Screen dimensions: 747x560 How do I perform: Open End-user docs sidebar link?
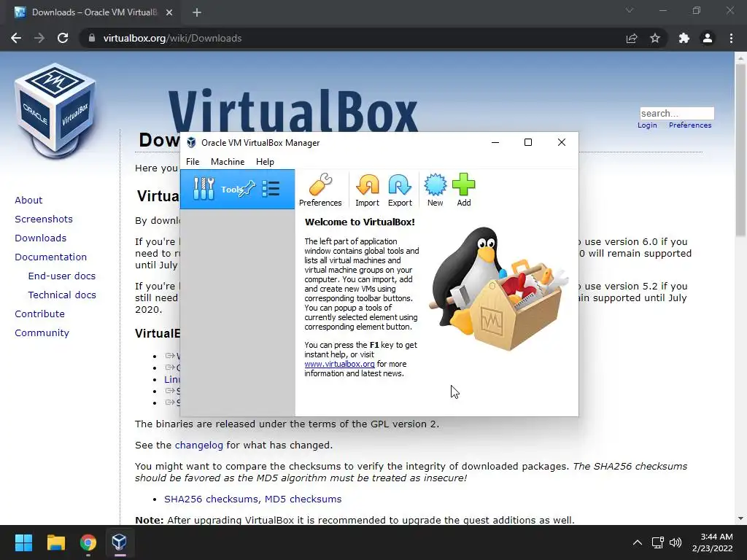click(62, 276)
